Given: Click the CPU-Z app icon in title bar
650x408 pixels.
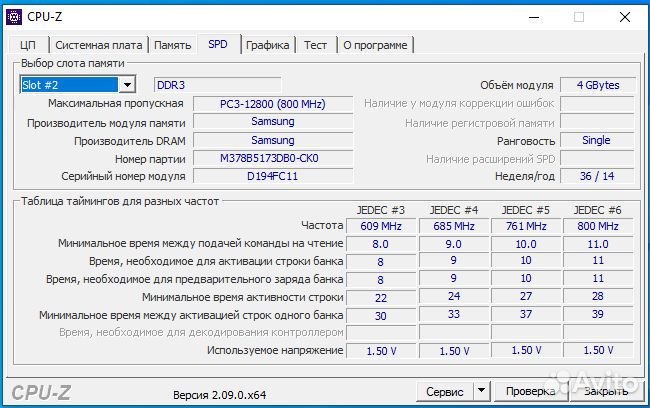Looking at the screenshot, I should [14, 17].
